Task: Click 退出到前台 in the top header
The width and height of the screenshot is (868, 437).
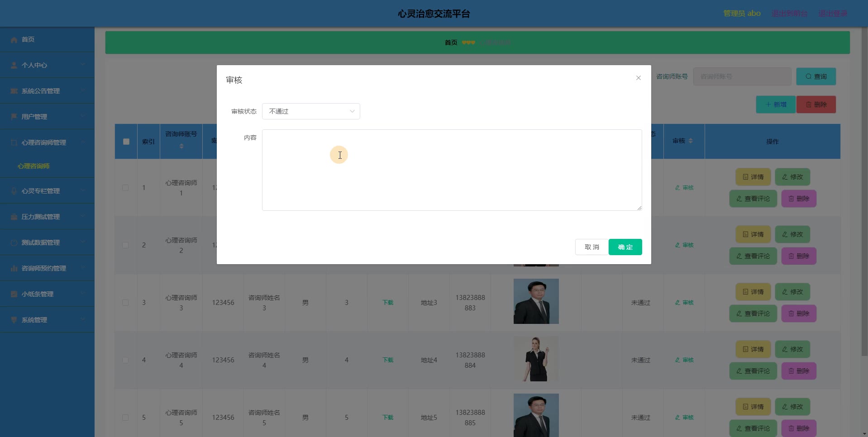Action: click(x=789, y=14)
